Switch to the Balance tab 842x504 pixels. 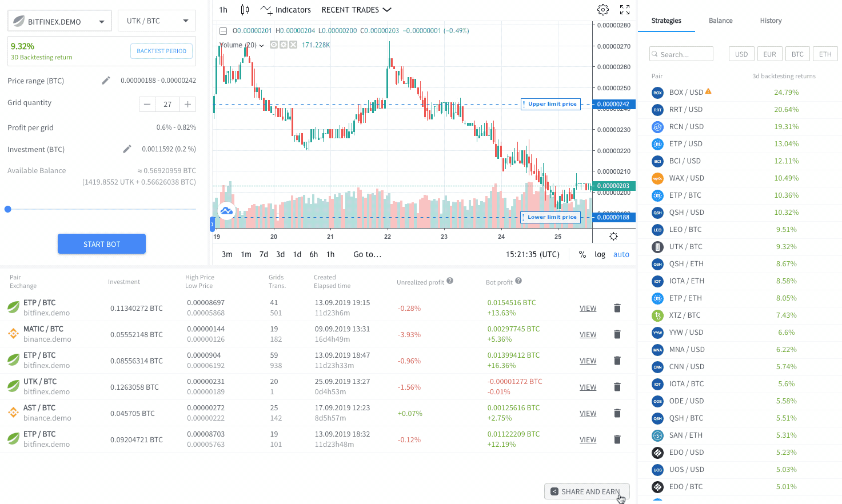[720, 21]
